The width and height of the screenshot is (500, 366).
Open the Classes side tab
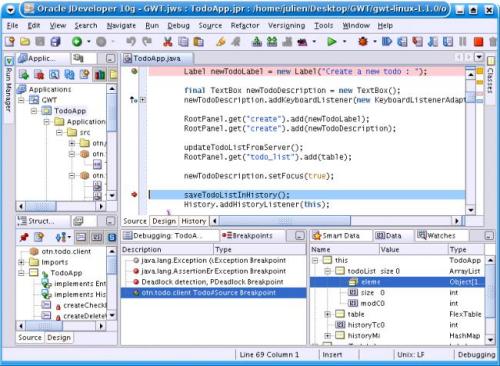point(490,80)
